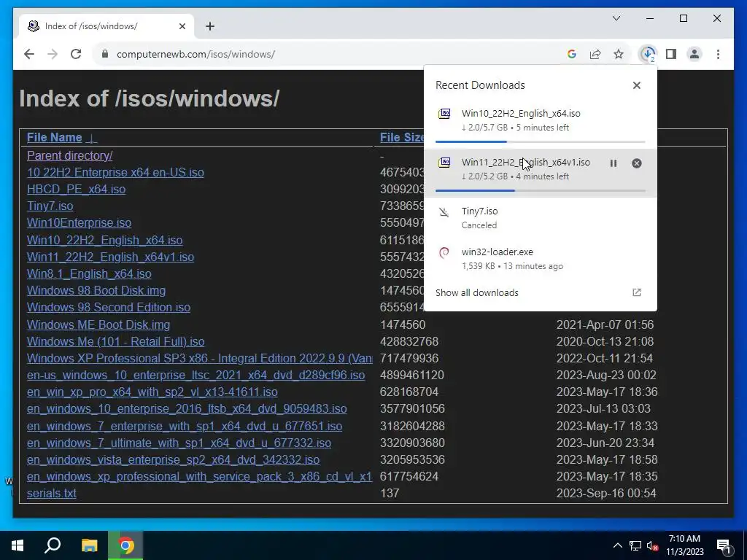
Task: Open the Chrome profile avatar menu
Action: tap(694, 54)
